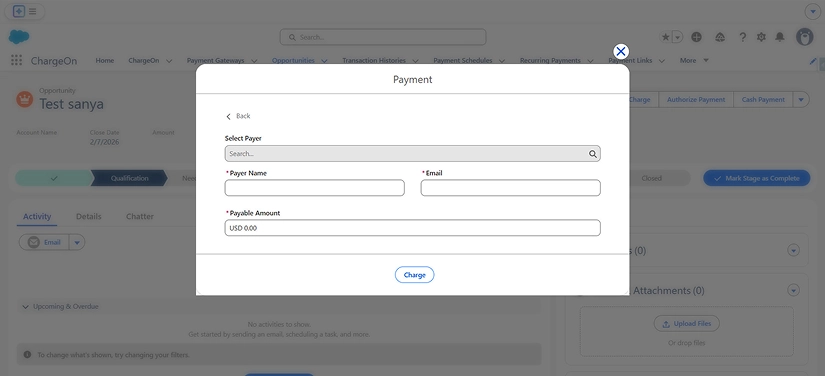Click the Charge button in the dialog
Viewport: 825px width, 376px height.
[415, 275]
